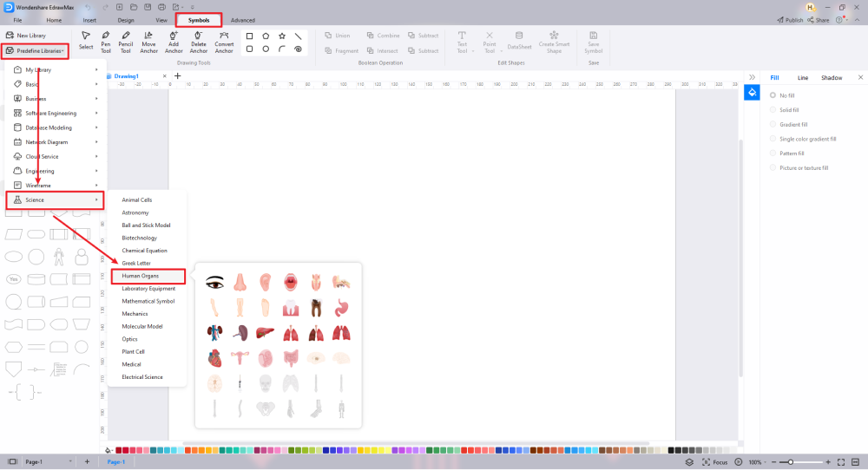Screen dimensions: 868x470
Task: Click the Fragment boolean operation
Action: [x=341, y=51]
